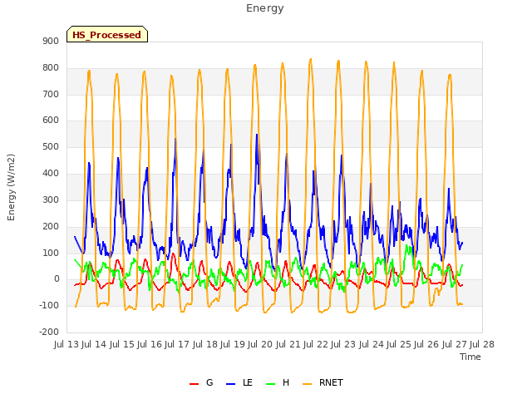Click the blue LE legend swatch
532x399 pixels.
pyautogui.click(x=231, y=384)
